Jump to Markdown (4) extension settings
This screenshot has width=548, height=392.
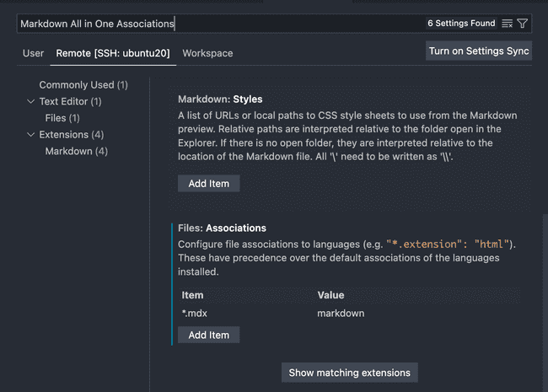pos(76,151)
